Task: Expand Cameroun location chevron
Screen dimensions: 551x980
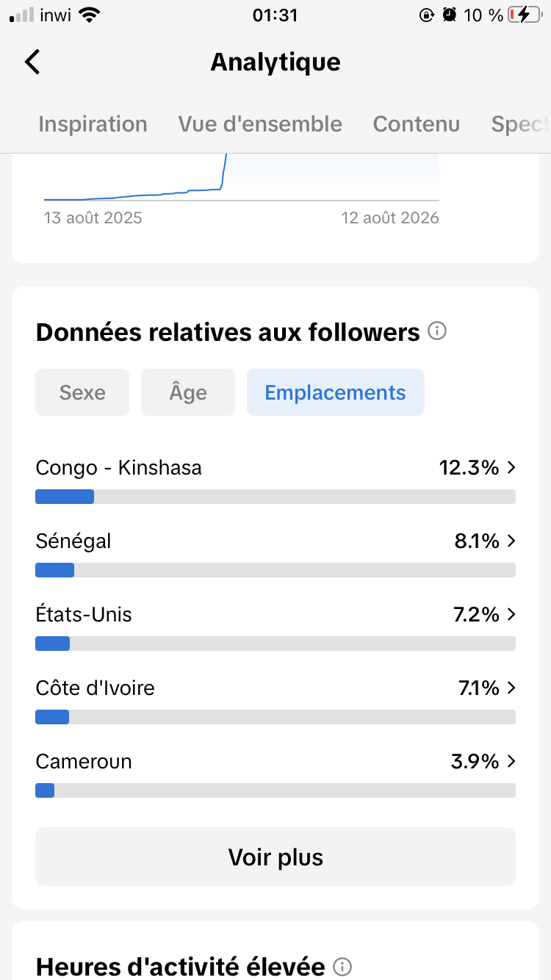Action: point(511,761)
